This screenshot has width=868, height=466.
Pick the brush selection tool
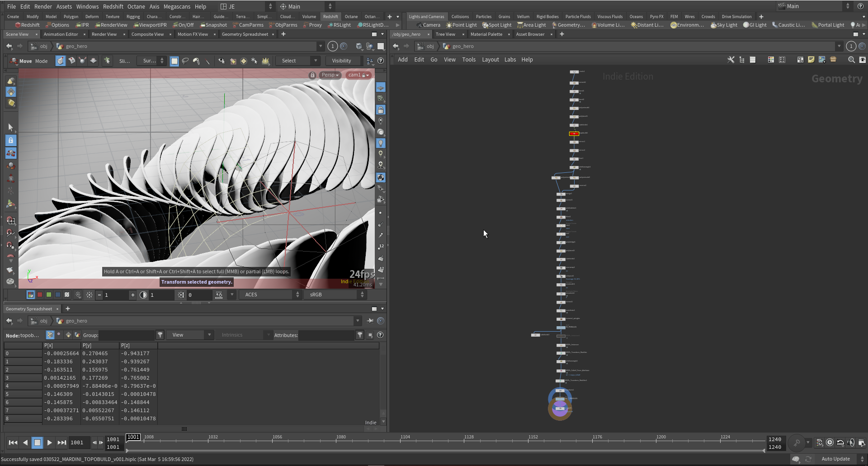[x=196, y=61]
